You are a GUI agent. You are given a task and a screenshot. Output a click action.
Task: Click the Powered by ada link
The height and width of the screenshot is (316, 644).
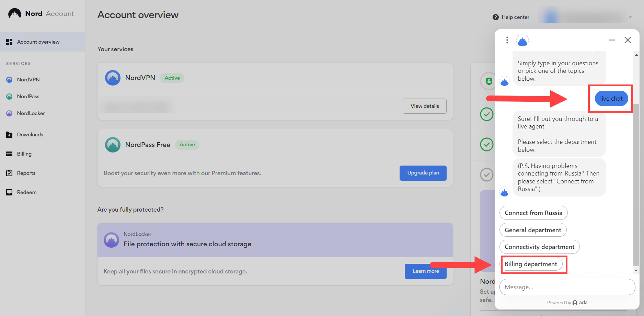tap(567, 303)
